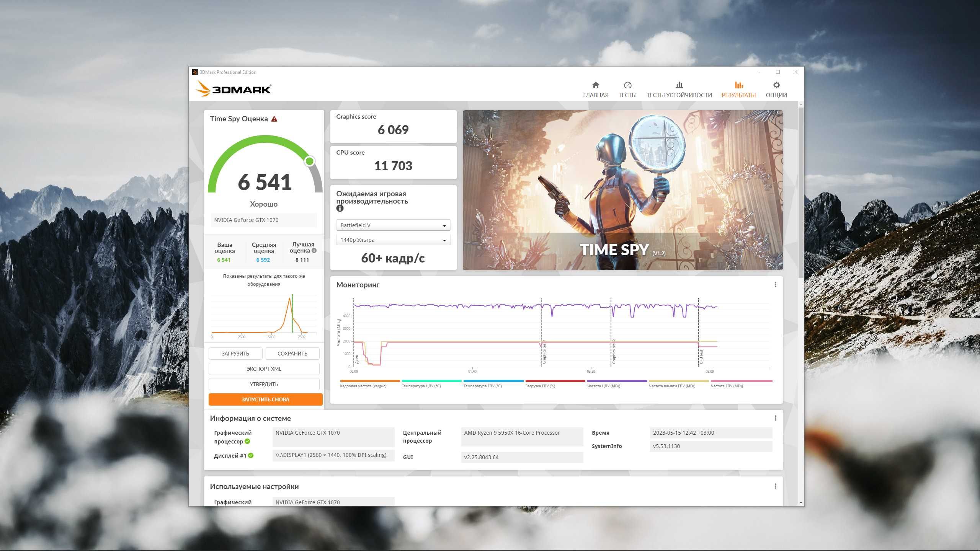
Task: Click green check next to Графический процессор
Action: 247,442
